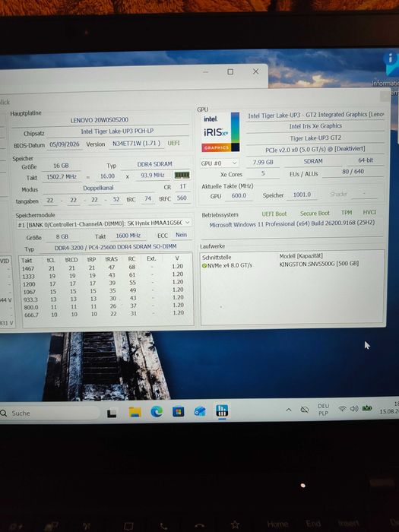
Task: Click the speaker volume tray icon
Action: [x=354, y=409]
